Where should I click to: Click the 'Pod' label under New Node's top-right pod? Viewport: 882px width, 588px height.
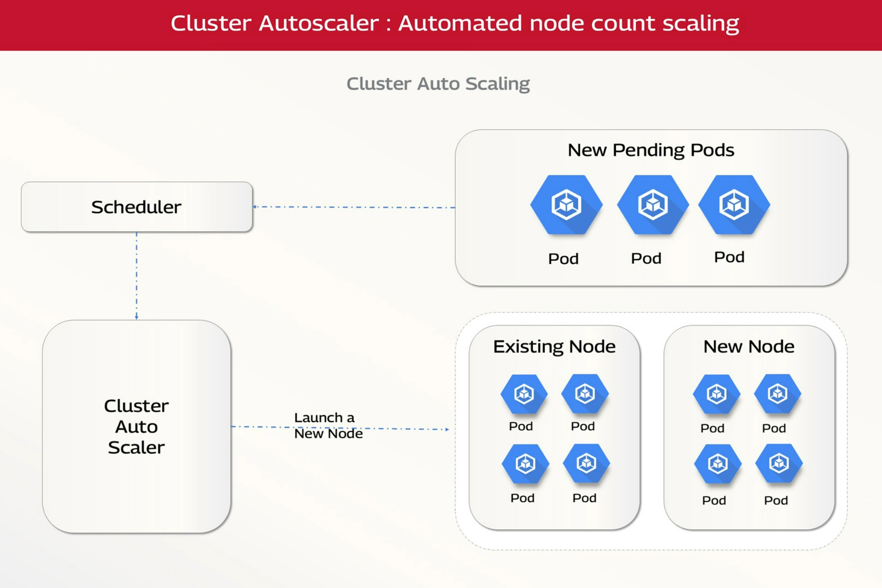774,428
